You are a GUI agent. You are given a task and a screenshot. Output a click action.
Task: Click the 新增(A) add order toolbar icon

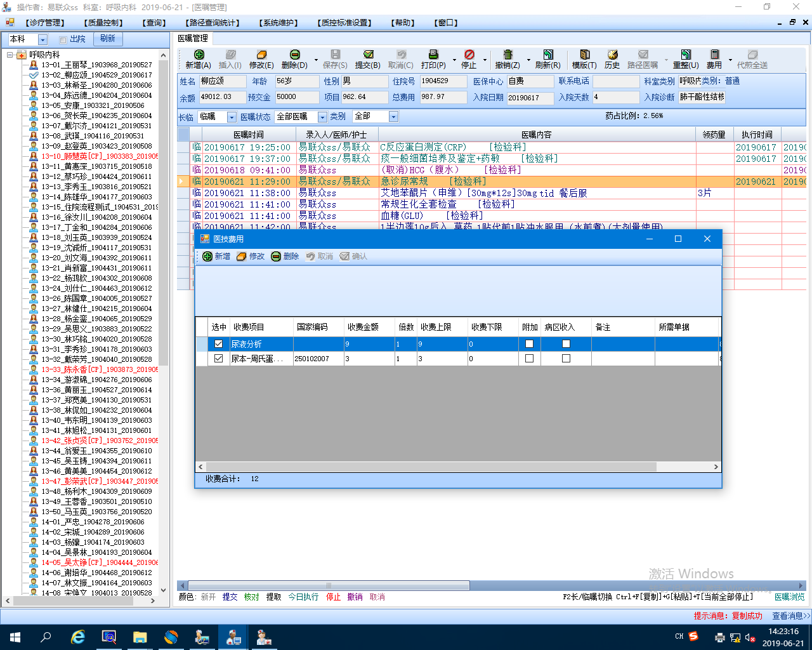[x=199, y=55]
